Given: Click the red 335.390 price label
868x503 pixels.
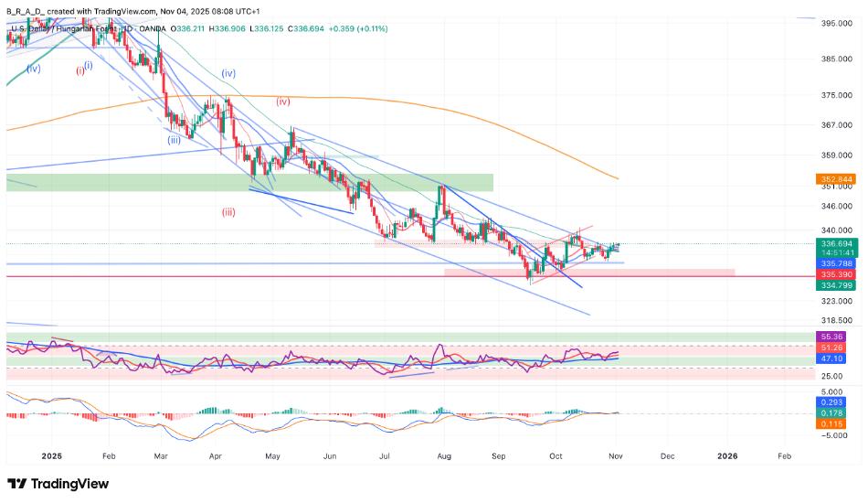Looking at the screenshot, I should point(837,274).
